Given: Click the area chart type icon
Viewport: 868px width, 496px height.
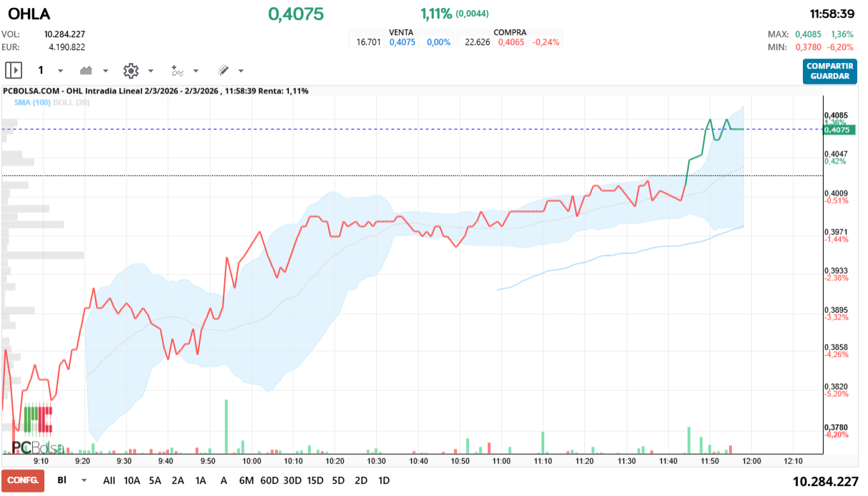Looking at the screenshot, I should click(x=87, y=70).
